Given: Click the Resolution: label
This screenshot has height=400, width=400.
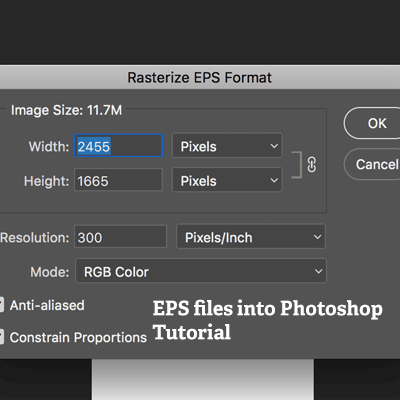Looking at the screenshot, I should click(35, 238).
